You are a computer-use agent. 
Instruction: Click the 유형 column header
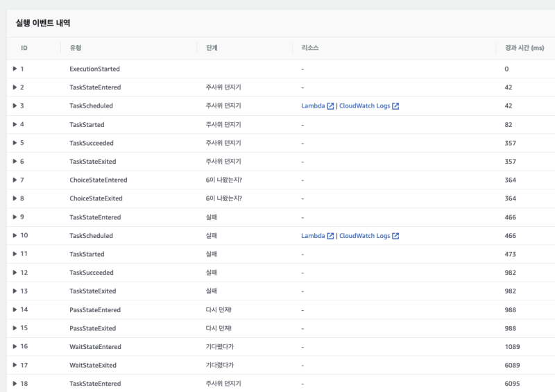75,48
